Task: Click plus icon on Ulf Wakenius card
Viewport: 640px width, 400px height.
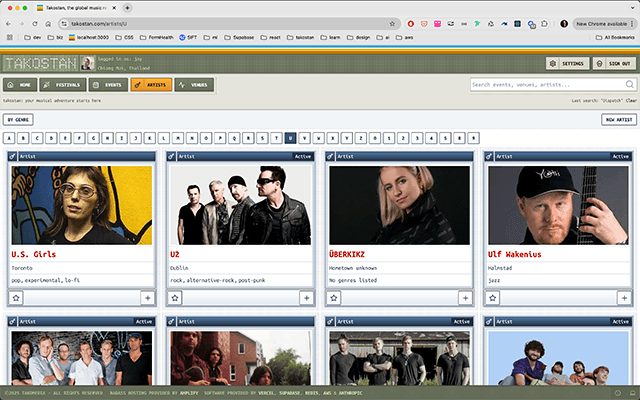Action: pos(624,298)
